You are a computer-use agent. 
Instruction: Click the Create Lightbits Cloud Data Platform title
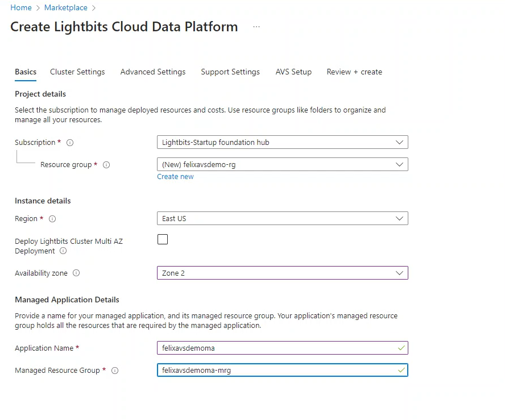[x=124, y=27]
